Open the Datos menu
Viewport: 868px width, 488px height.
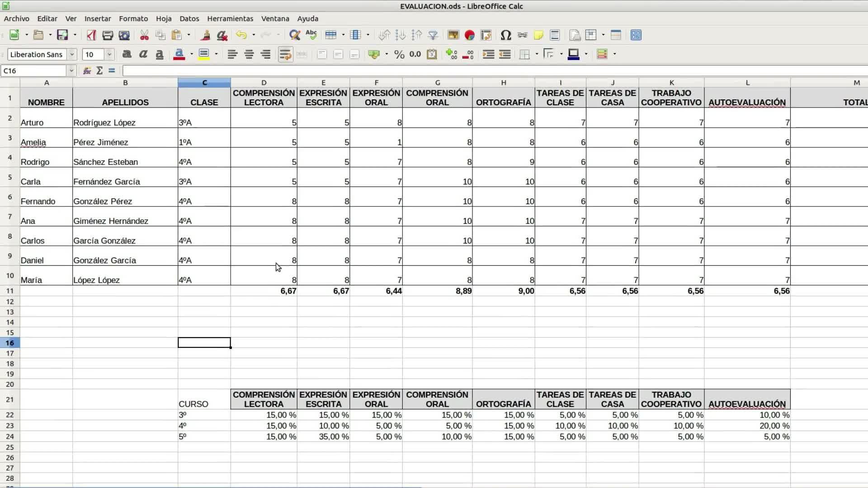click(189, 19)
